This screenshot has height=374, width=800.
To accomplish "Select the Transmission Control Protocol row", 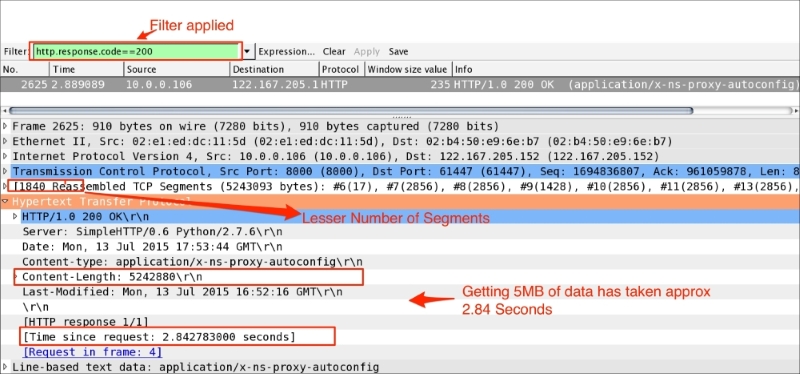I will pos(406,171).
